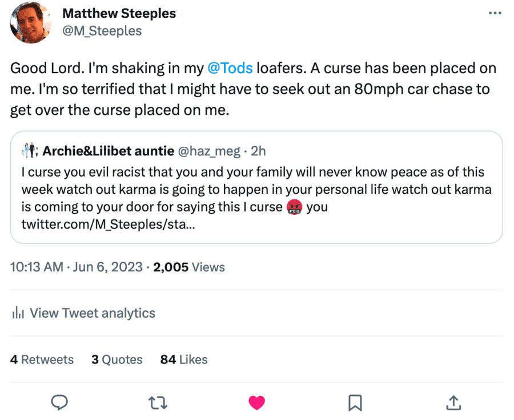Open the share tweet icon
Viewport: 514px width, 420px height.
tap(453, 403)
